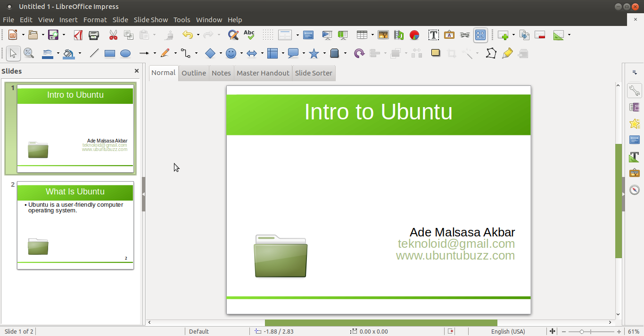Switch to the Outline tab
This screenshot has height=336, width=644.
click(x=193, y=73)
